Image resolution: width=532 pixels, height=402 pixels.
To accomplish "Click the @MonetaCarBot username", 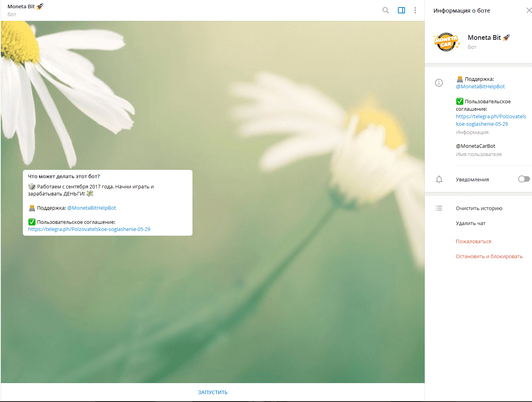I will (475, 146).
